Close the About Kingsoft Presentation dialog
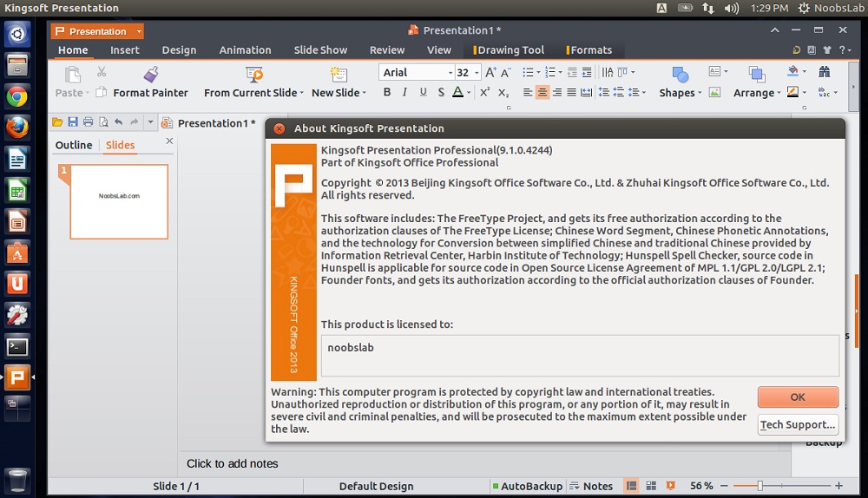Image resolution: width=868 pixels, height=498 pixels. coord(279,128)
